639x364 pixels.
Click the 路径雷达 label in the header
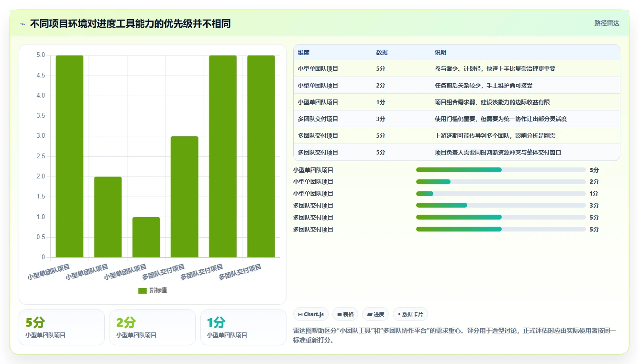606,23
